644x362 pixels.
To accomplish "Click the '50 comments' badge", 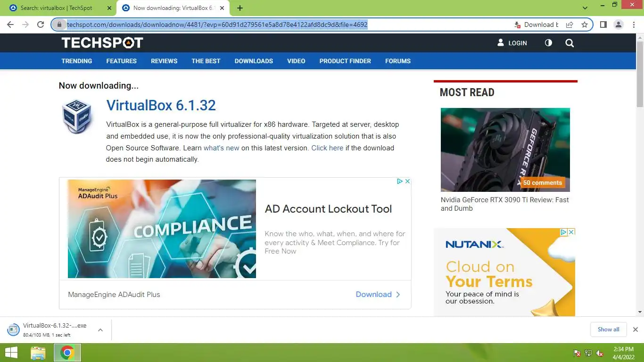I will [x=543, y=182].
